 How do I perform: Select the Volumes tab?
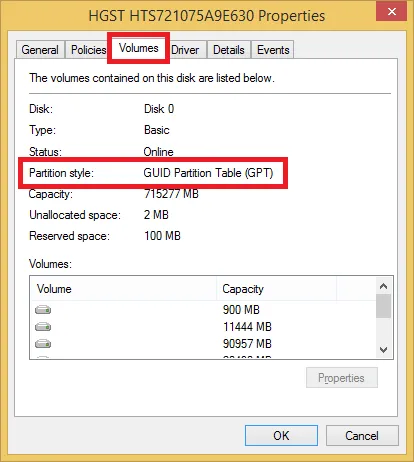click(x=138, y=48)
